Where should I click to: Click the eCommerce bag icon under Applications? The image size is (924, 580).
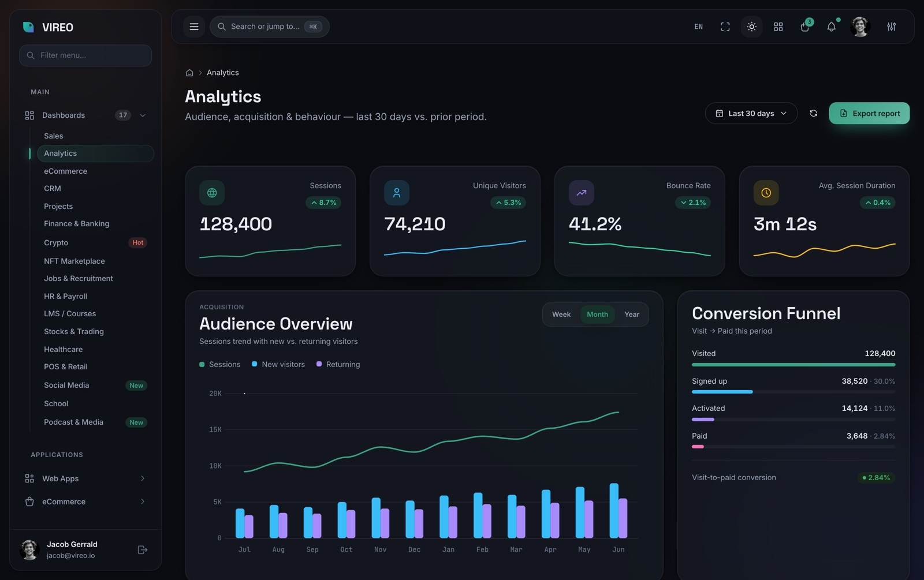click(x=29, y=502)
